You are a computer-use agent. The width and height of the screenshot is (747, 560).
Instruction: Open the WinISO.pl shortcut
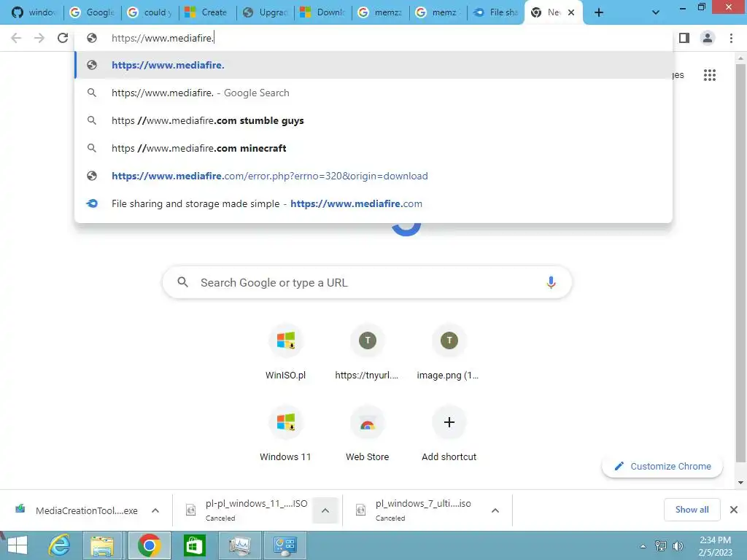[x=285, y=353]
